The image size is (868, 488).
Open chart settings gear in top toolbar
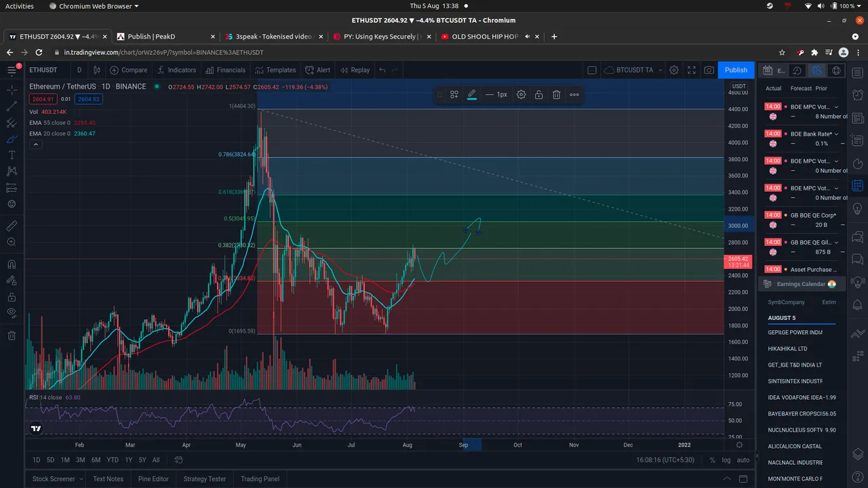674,70
